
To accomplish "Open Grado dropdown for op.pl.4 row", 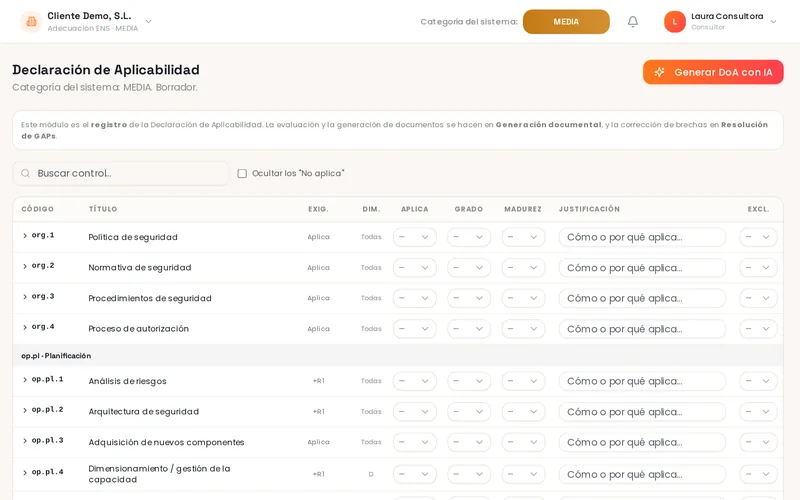I will (469, 474).
